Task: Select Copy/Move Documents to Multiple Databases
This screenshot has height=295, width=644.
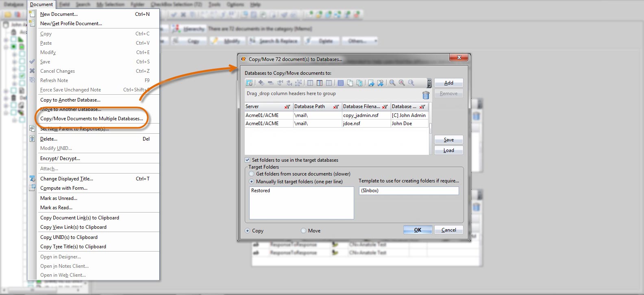Action: click(x=91, y=119)
